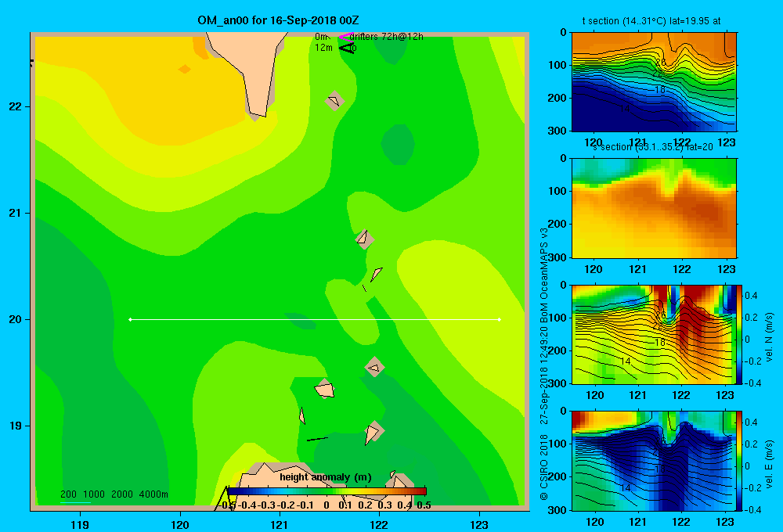Click the vel. E velocity color bar

coord(740,461)
